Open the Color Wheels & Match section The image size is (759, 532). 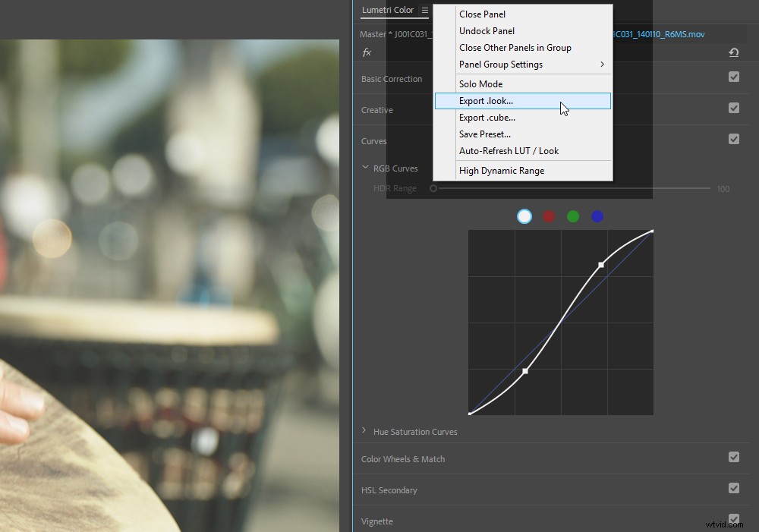[x=403, y=458]
